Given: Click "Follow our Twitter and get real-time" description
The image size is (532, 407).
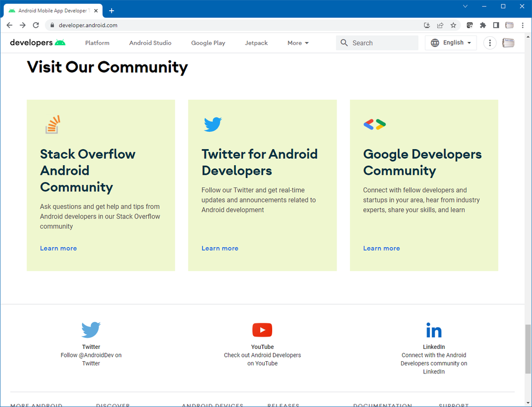Looking at the screenshot, I should point(258,200).
